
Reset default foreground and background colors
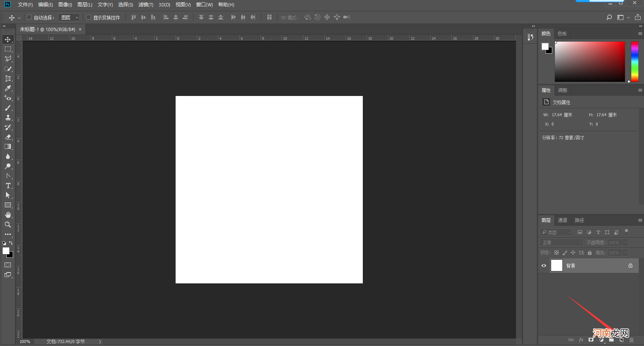click(4, 243)
